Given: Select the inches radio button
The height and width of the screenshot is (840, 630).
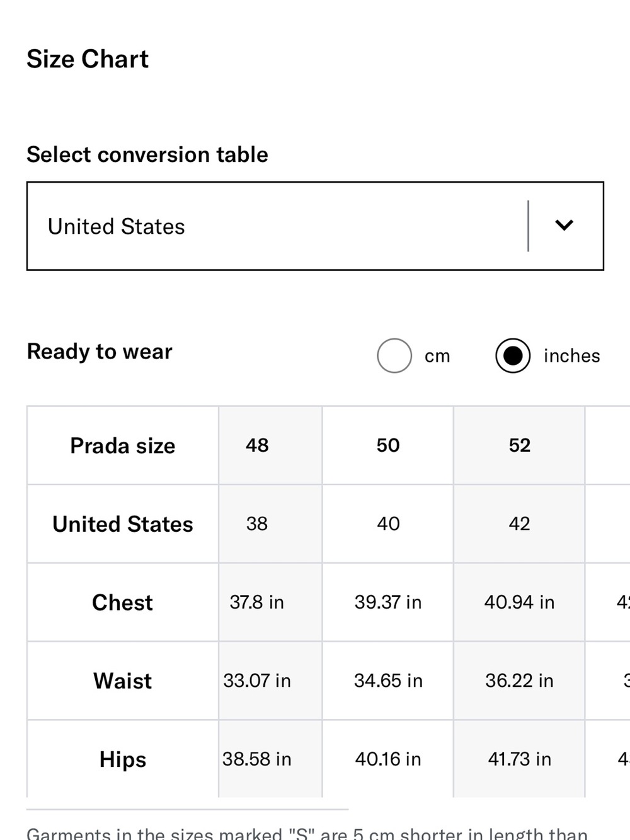Looking at the screenshot, I should 513,355.
